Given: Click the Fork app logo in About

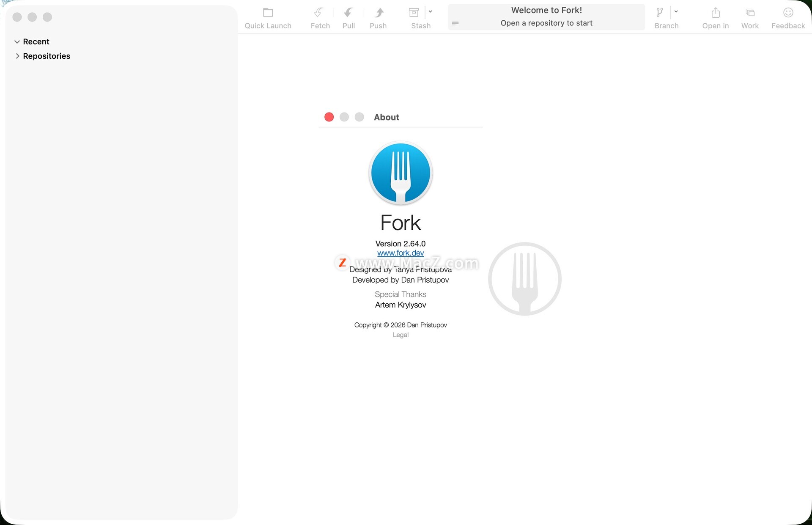Looking at the screenshot, I should click(x=400, y=173).
